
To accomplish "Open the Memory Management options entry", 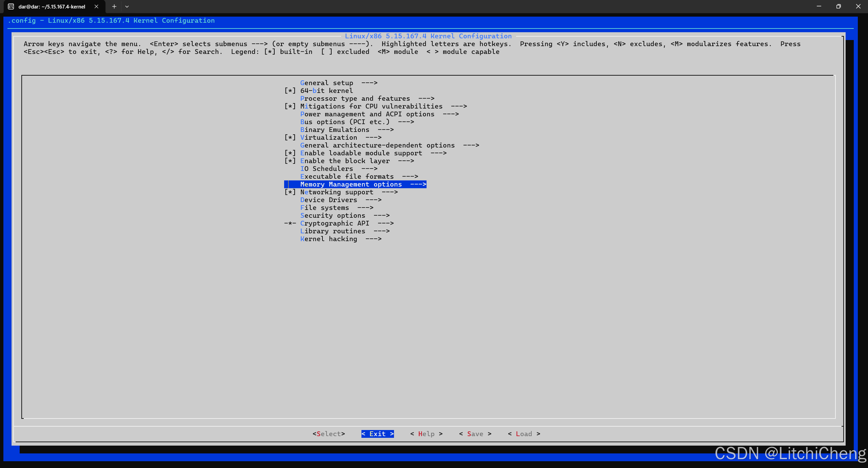I will click(351, 184).
